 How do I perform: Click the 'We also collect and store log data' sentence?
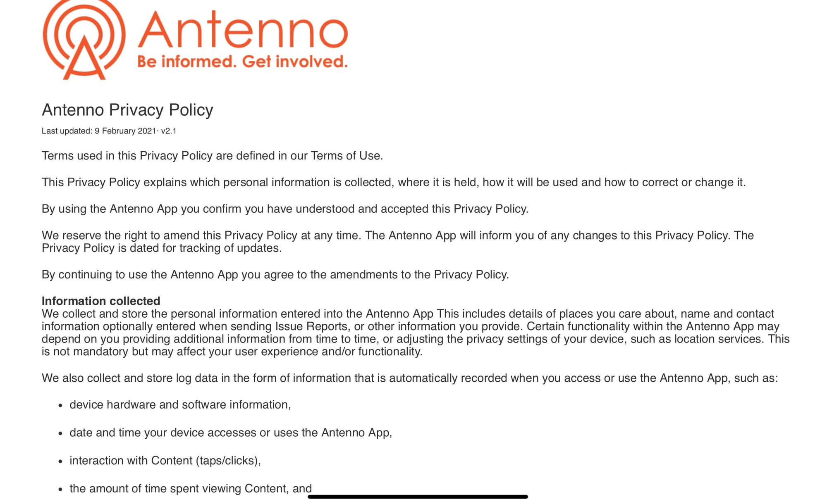click(x=409, y=378)
